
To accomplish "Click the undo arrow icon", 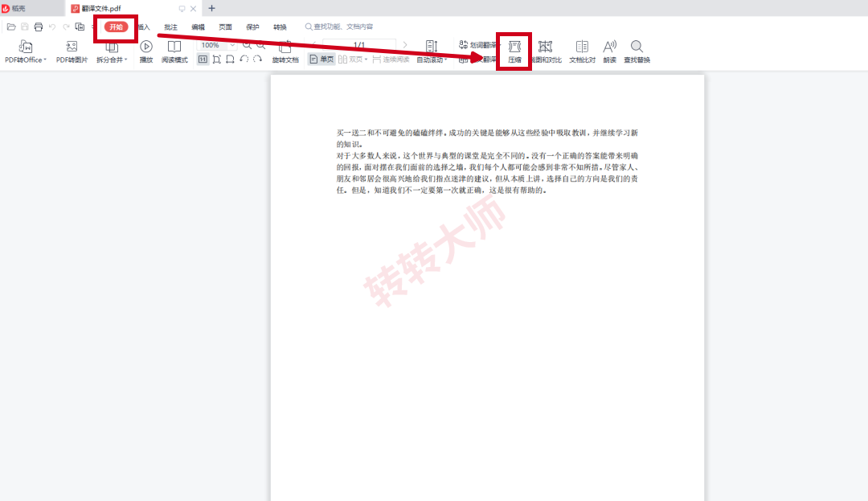I will (x=52, y=27).
